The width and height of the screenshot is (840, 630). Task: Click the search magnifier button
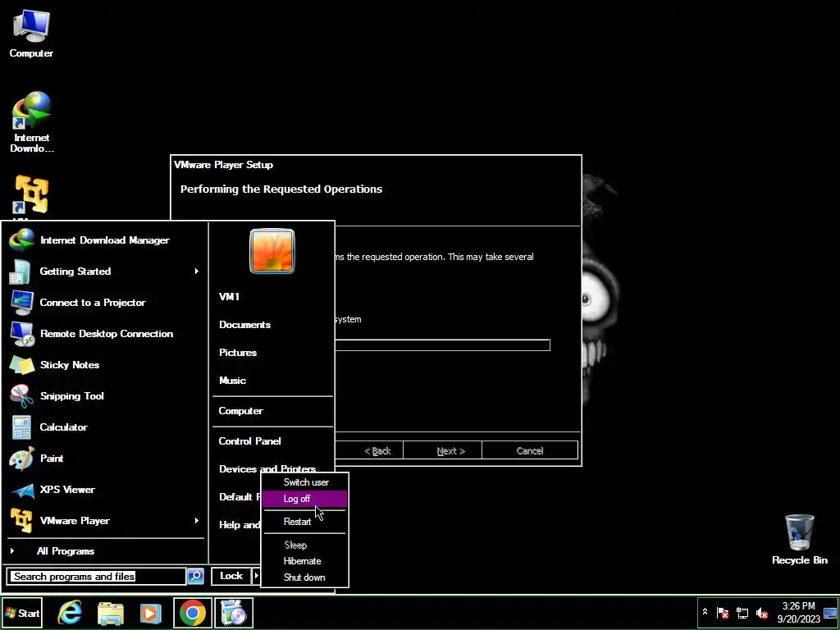click(x=195, y=576)
